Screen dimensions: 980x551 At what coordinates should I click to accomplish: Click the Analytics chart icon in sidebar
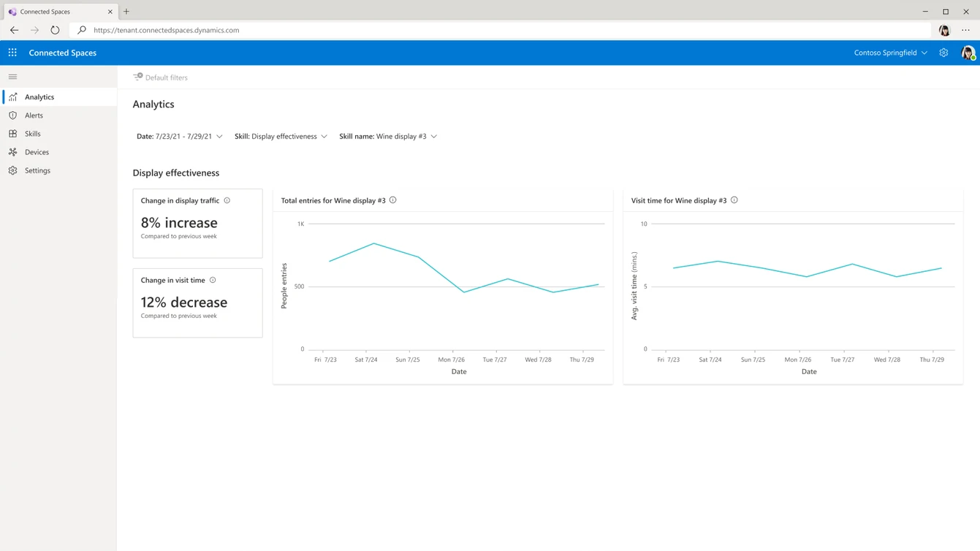[x=13, y=97]
